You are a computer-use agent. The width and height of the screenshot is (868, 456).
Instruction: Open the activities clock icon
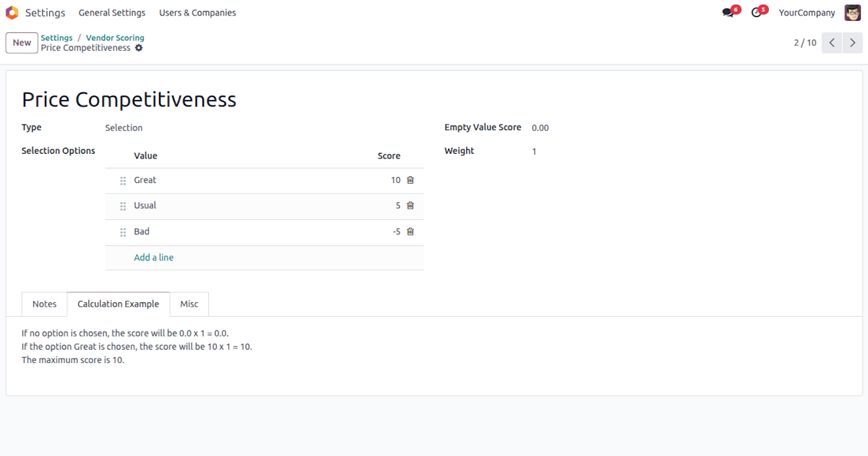coord(756,13)
